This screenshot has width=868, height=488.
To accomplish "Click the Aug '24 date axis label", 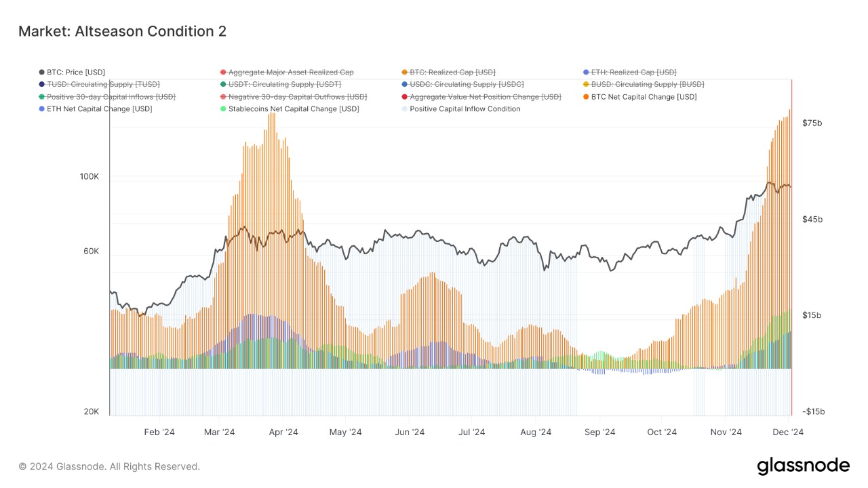I will pos(536,432).
